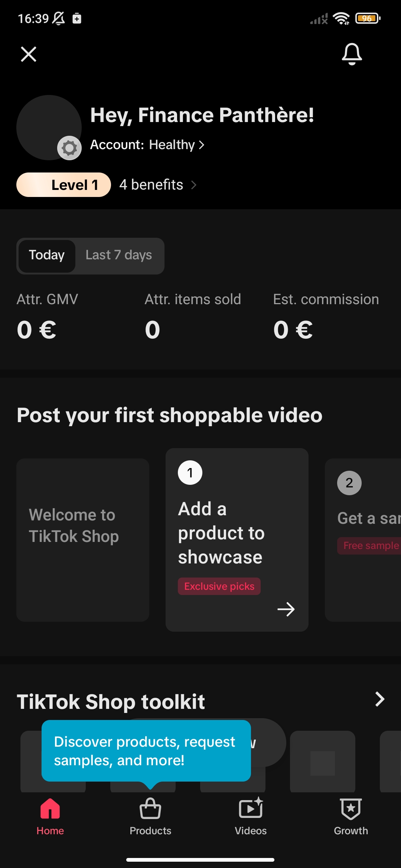401x868 pixels.
Task: Tap the profile settings gear icon
Action: (x=69, y=148)
